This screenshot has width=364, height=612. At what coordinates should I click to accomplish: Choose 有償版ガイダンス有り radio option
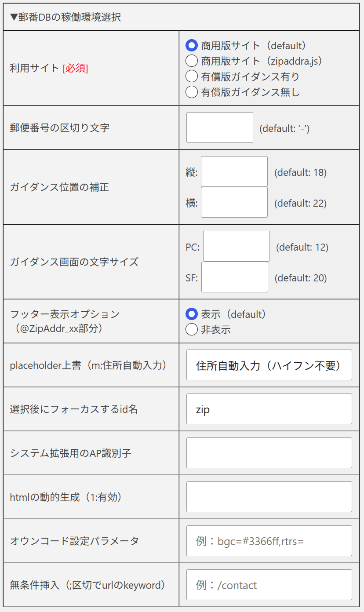192,76
